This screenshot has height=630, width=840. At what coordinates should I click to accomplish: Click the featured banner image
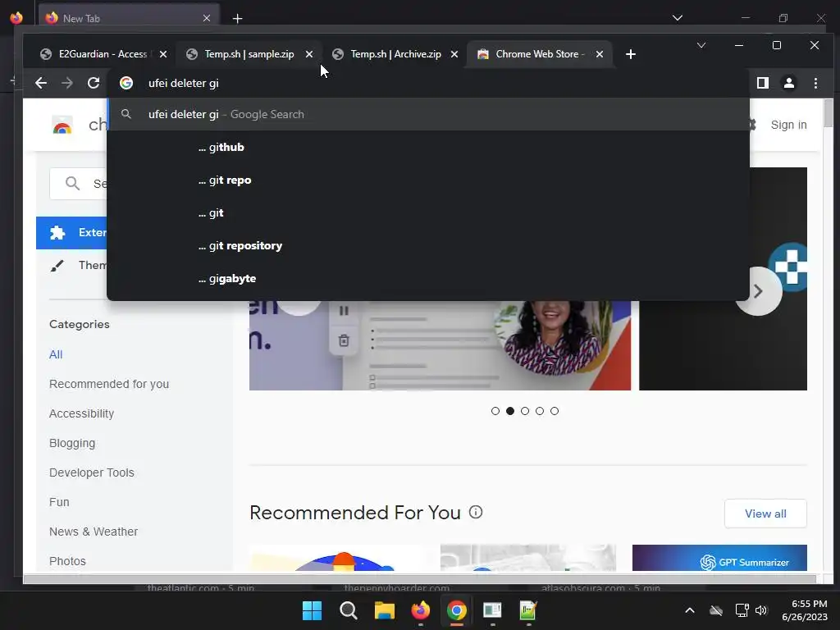coord(440,345)
